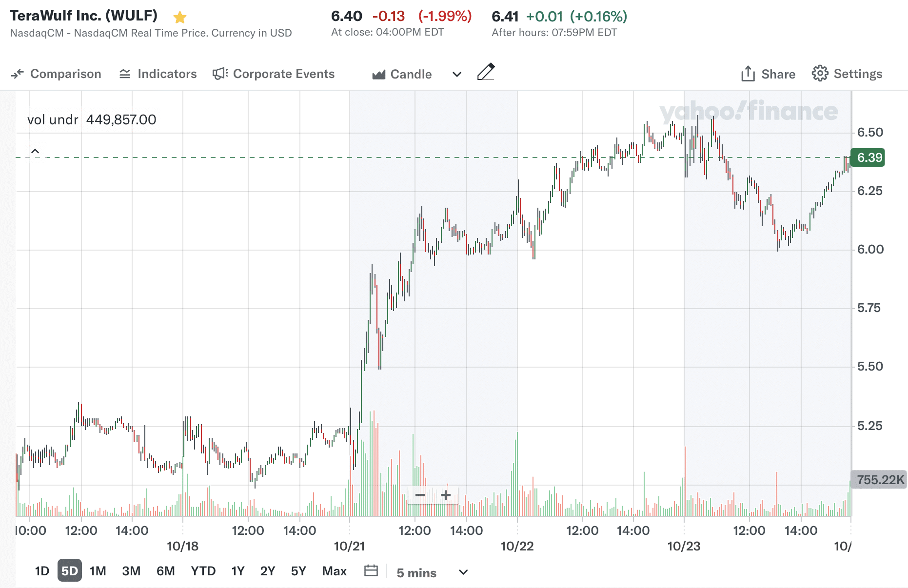The image size is (908, 588).
Task: Select the Max time range
Action: 335,570
